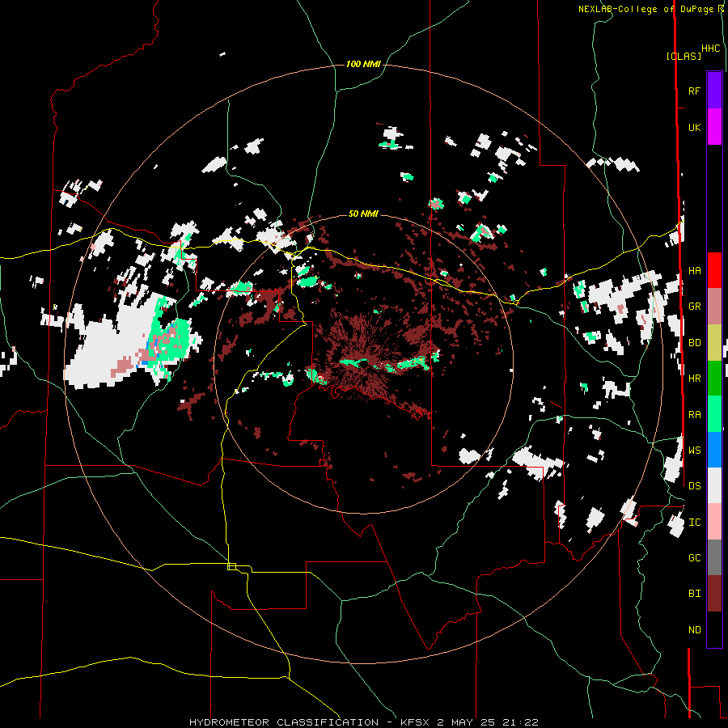Click the WS legend label

point(694,451)
